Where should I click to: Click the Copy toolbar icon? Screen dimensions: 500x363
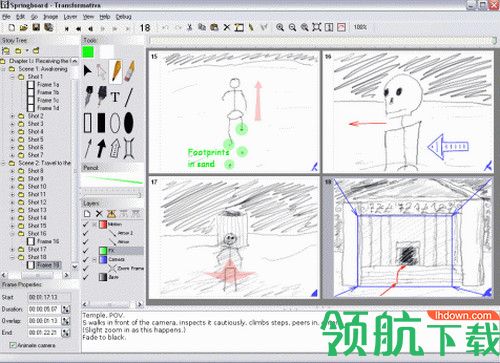[x=202, y=27]
